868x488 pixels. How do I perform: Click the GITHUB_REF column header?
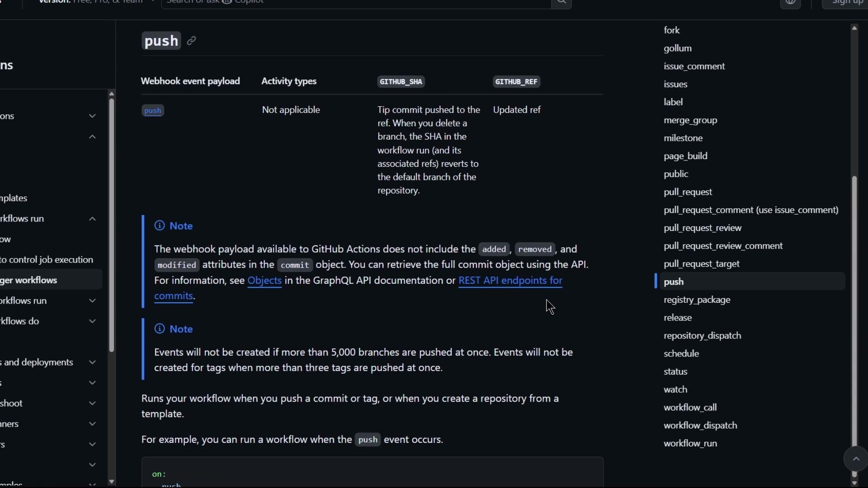(516, 82)
